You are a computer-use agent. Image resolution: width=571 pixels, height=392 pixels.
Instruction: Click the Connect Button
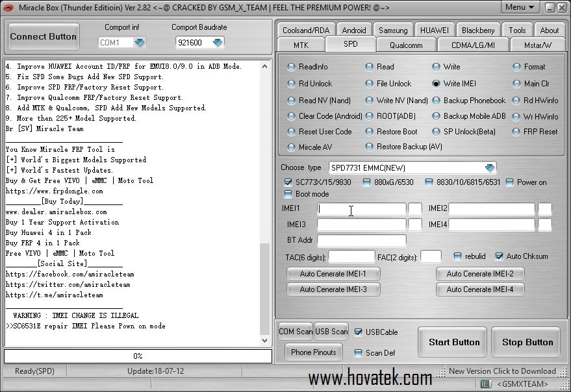(x=44, y=36)
